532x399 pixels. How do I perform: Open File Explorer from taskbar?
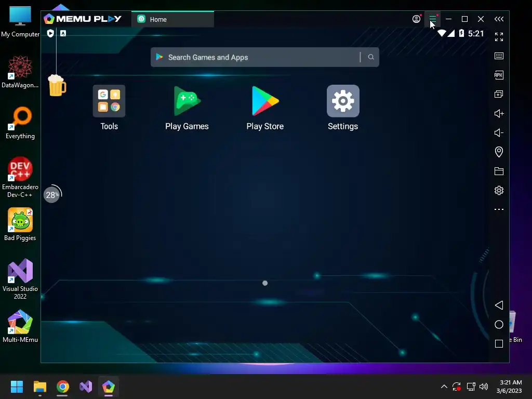[x=39, y=387]
